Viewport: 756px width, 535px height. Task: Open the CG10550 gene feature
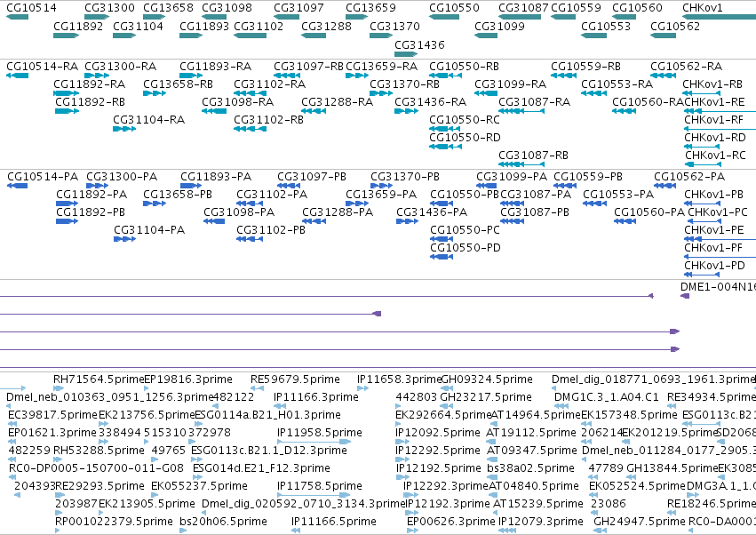[443, 18]
